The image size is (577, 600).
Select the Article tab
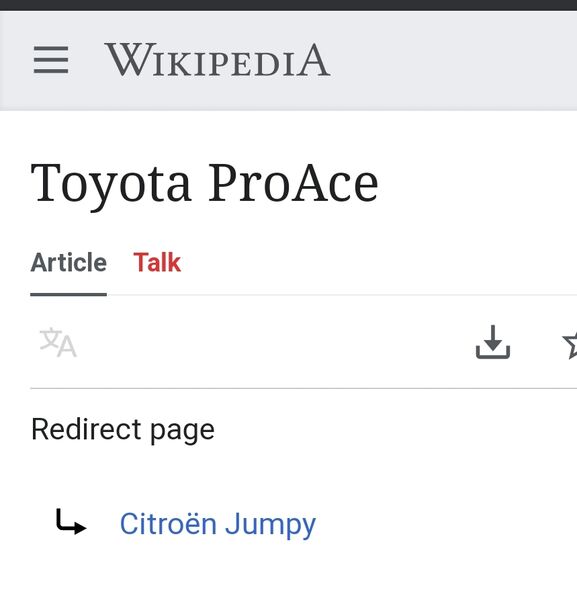pos(68,262)
